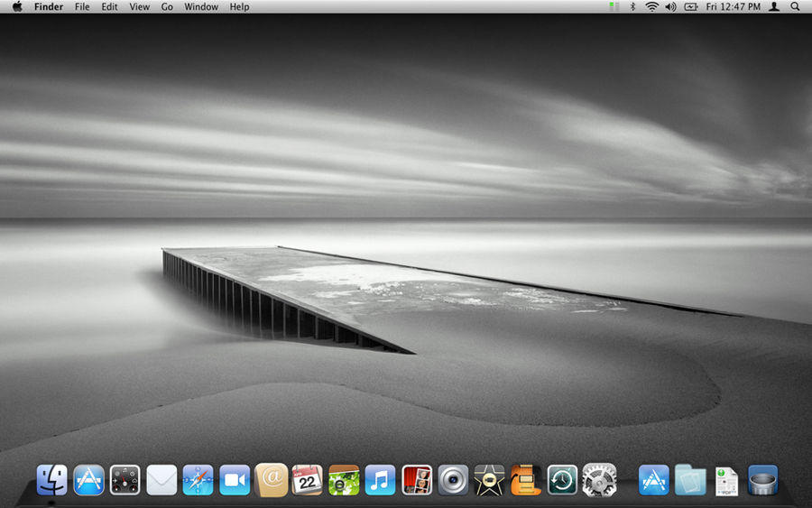The height and width of the screenshot is (508, 812).
Task: Launch iTunes music note icon
Action: 380,479
